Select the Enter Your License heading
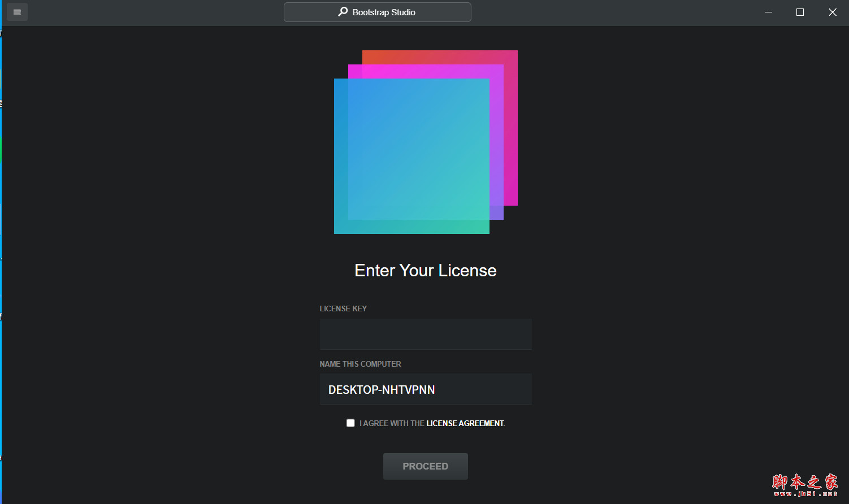This screenshot has height=504, width=849. coord(425,270)
